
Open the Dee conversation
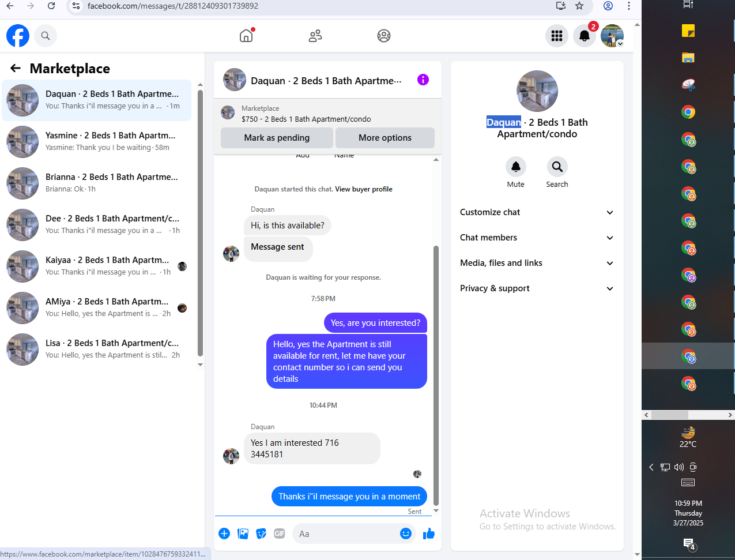[97, 225]
